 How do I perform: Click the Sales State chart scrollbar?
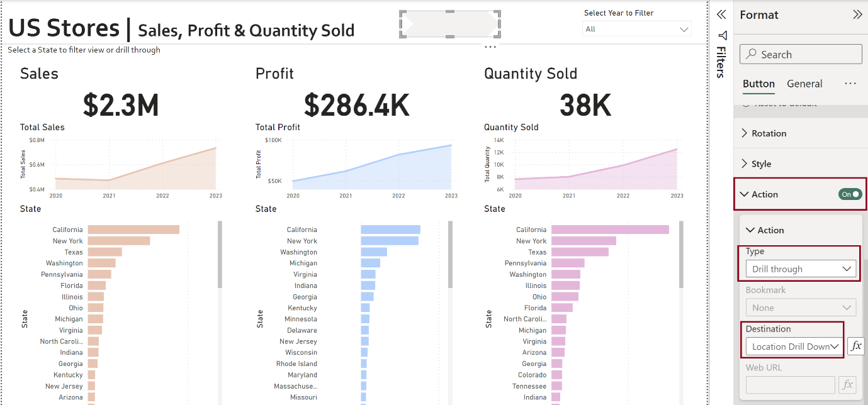coord(220,255)
